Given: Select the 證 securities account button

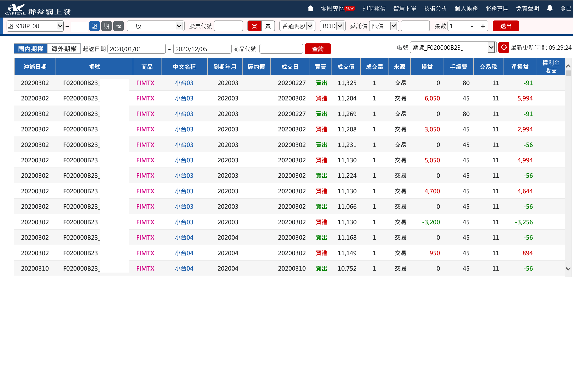Looking at the screenshot, I should [x=94, y=26].
